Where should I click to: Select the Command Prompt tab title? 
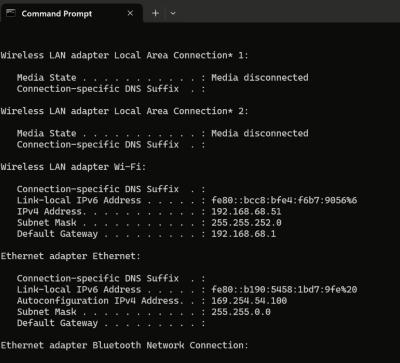tap(57, 14)
